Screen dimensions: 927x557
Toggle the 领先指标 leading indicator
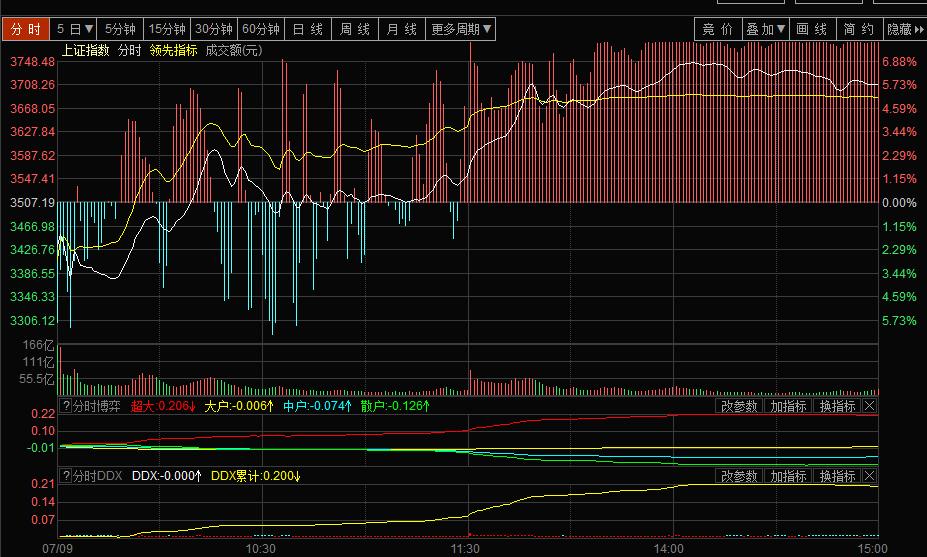(173, 50)
